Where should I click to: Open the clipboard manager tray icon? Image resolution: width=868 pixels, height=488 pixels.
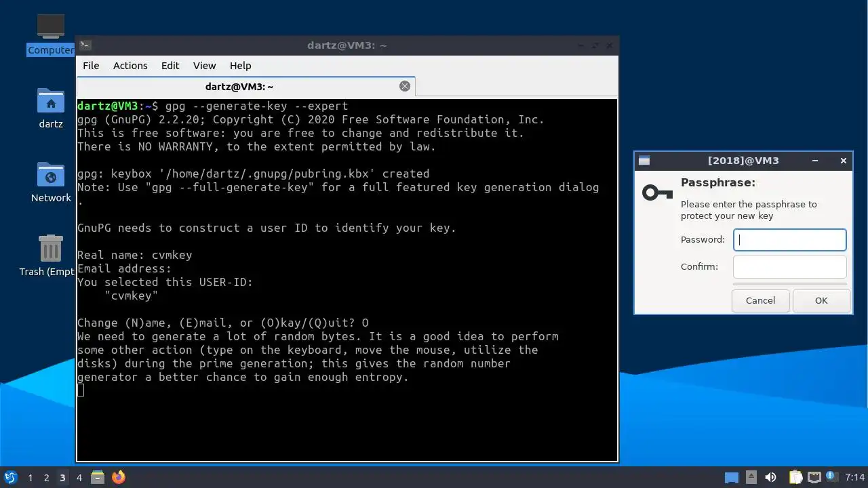tap(795, 477)
